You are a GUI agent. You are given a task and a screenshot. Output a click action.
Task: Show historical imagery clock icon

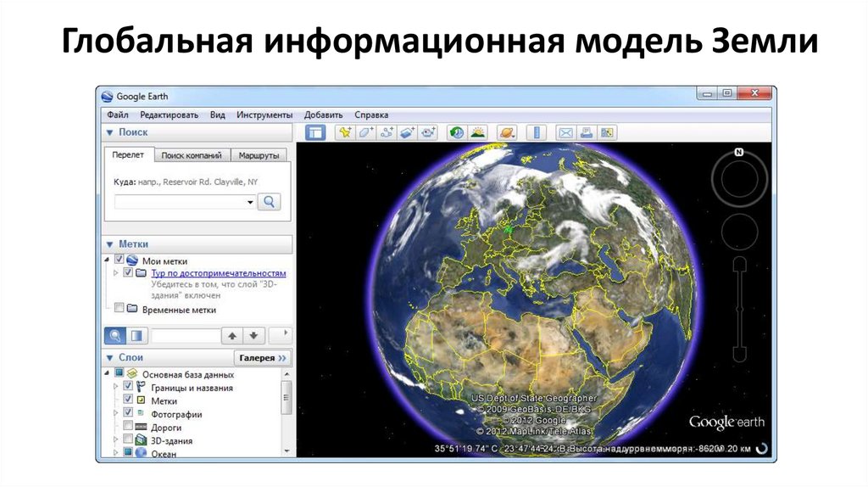[x=457, y=132]
